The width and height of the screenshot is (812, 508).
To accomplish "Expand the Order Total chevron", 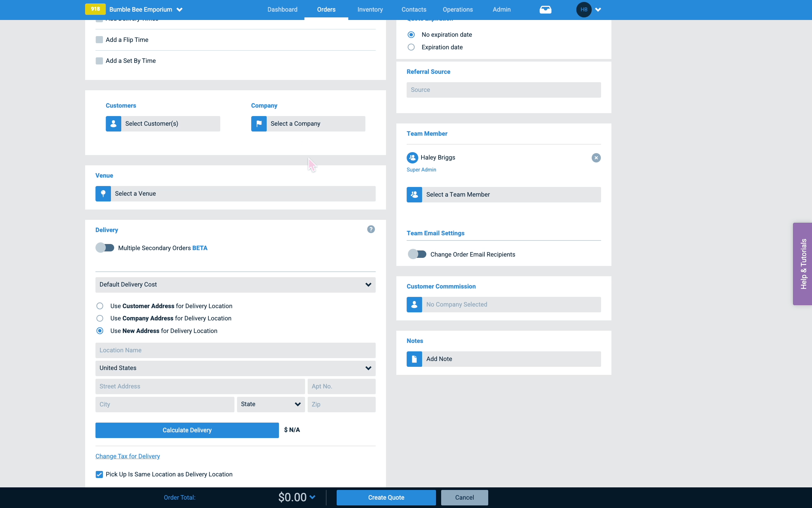I will pos(312,497).
